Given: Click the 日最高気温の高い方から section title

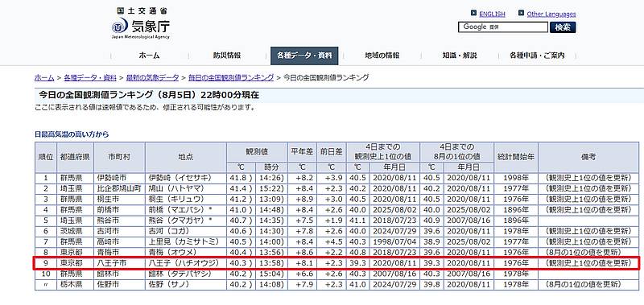Looking at the screenshot, I should pos(72,134).
